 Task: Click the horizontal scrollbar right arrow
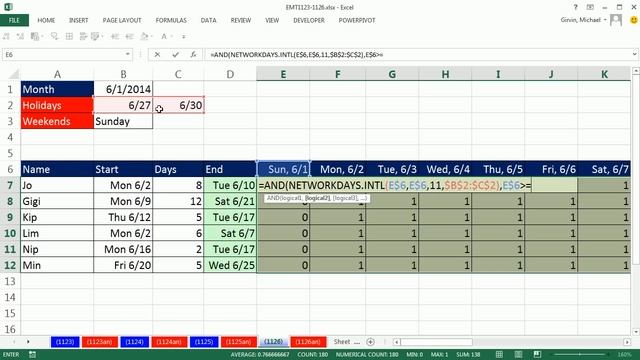[x=627, y=342]
